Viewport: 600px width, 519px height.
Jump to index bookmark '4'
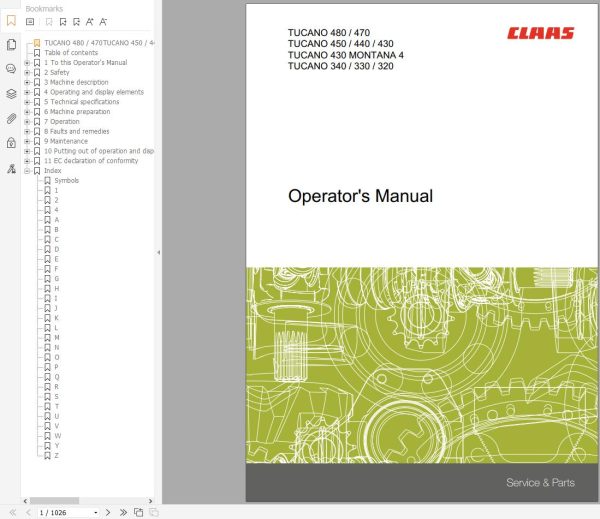(x=56, y=210)
